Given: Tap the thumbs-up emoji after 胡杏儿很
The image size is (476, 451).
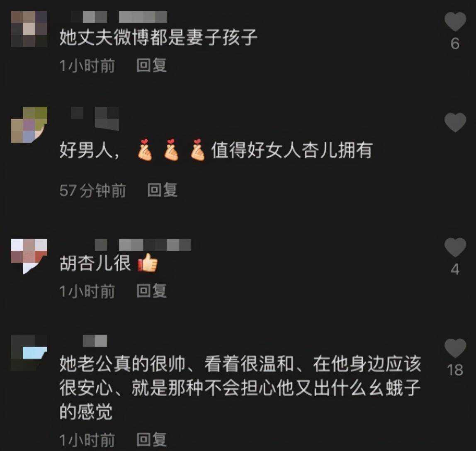Looking at the screenshot, I should coord(148,262).
